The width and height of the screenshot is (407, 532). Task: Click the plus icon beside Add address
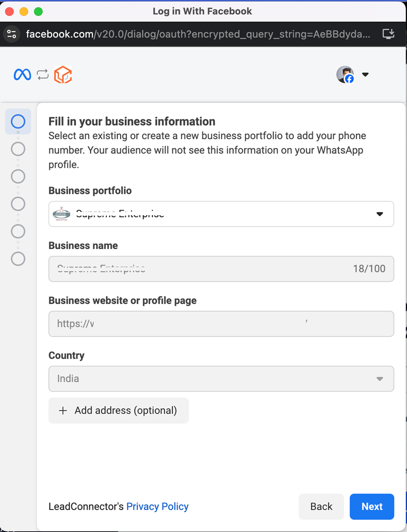[x=63, y=410]
